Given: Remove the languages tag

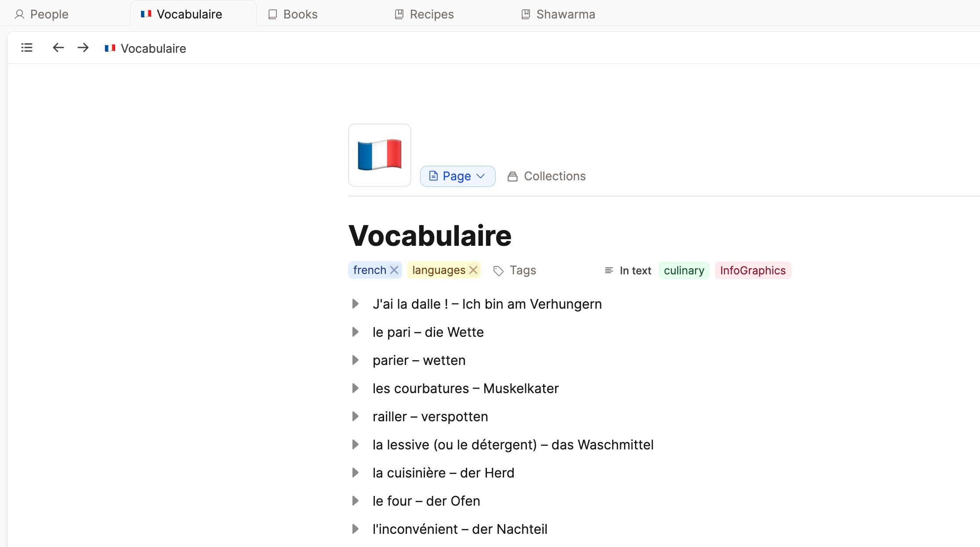Looking at the screenshot, I should 473,270.
